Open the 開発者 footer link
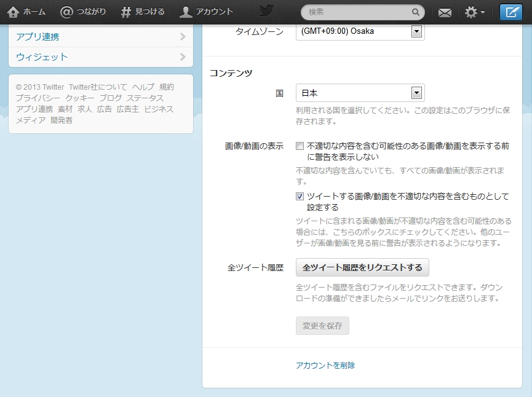 (62, 120)
